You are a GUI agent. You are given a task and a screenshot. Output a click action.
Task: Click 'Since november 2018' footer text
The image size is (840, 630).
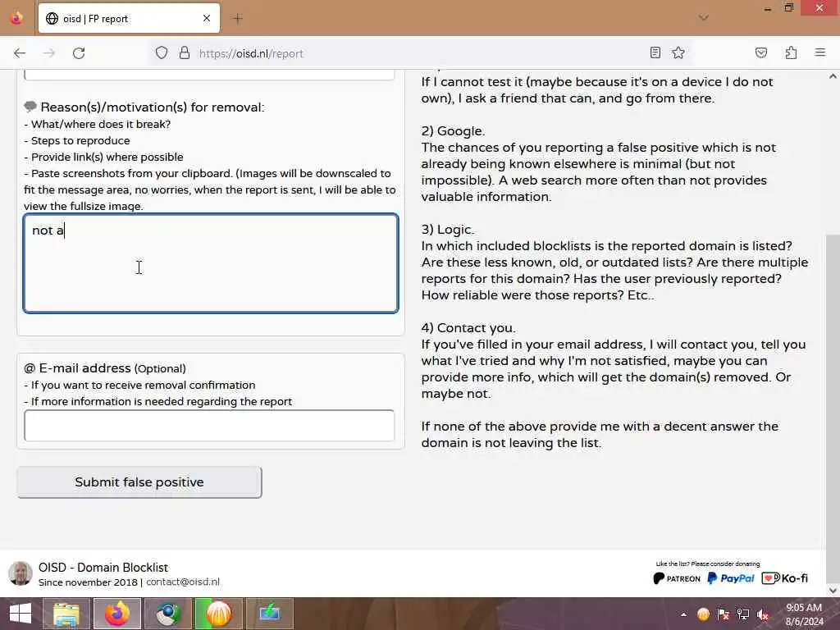click(88, 582)
